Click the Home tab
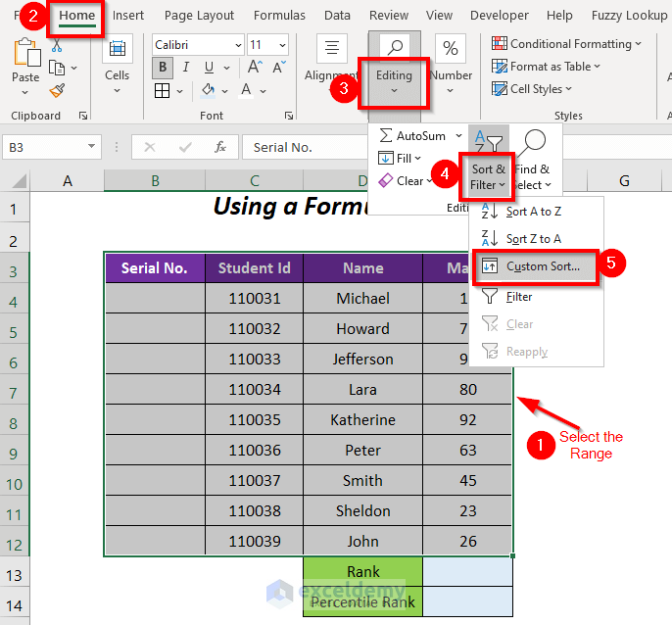Image resolution: width=672 pixels, height=625 pixels. point(77,16)
